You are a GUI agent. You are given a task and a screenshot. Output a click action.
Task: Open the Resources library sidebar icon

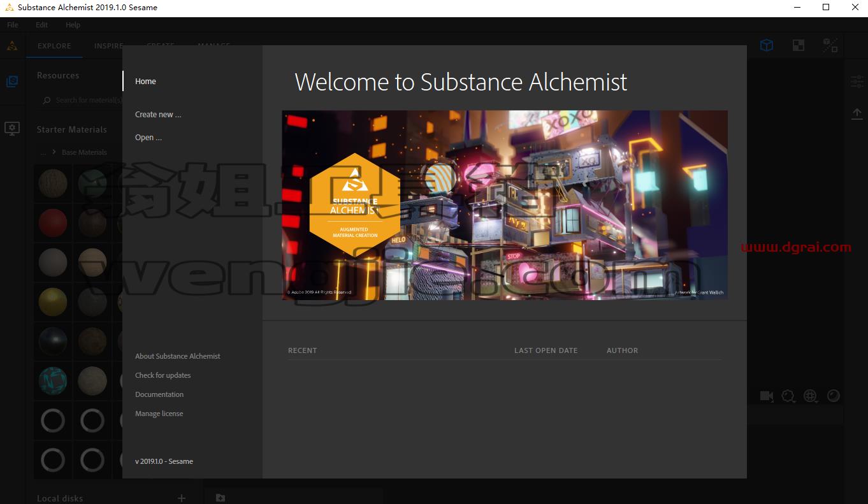(x=11, y=82)
